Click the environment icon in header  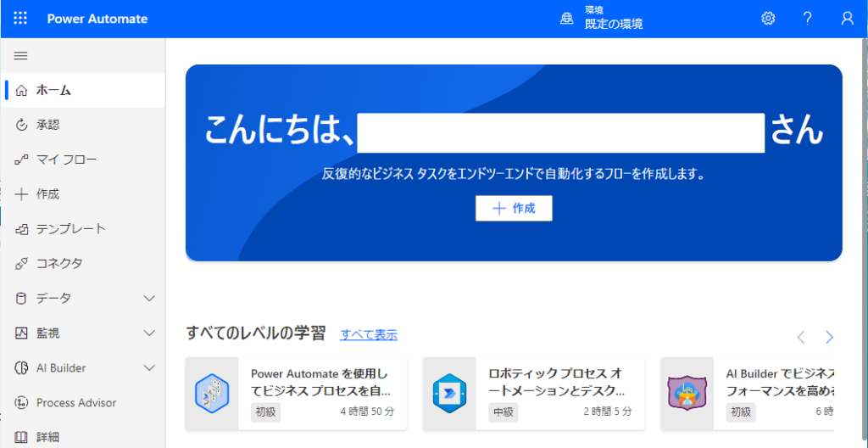(x=567, y=19)
